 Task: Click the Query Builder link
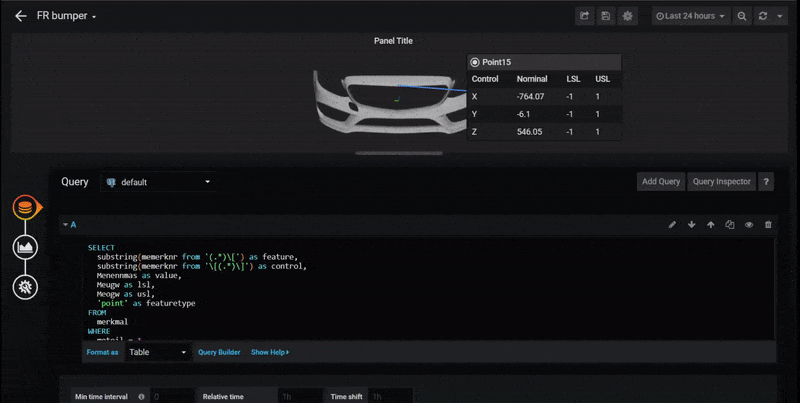pos(219,352)
